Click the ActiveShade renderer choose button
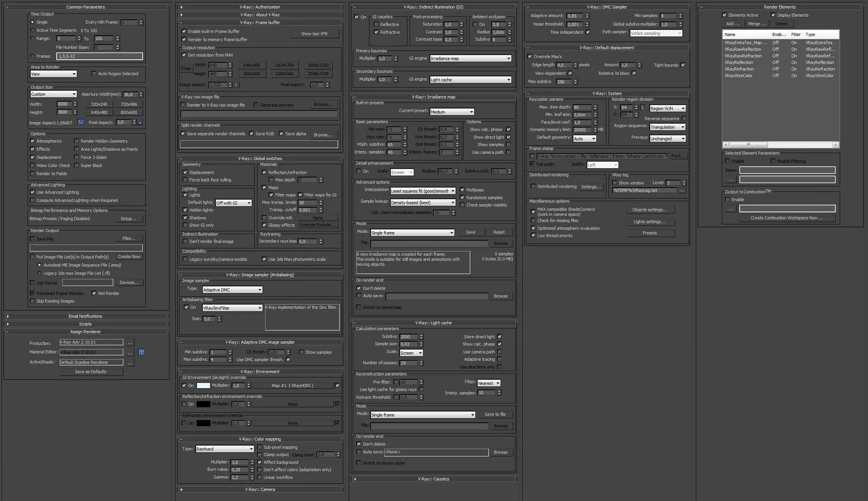This screenshot has height=501, width=868. (x=130, y=363)
